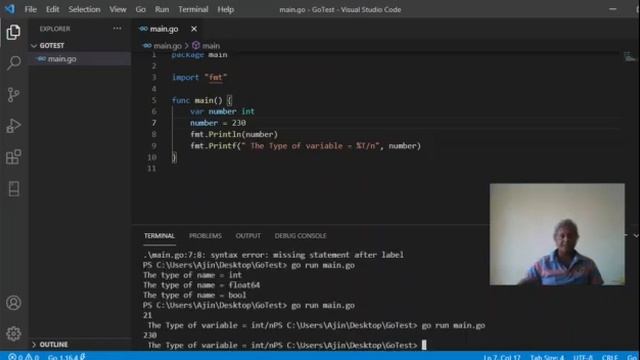Click the main function breadcrumb
The width and height of the screenshot is (640, 360).
coord(211,46)
